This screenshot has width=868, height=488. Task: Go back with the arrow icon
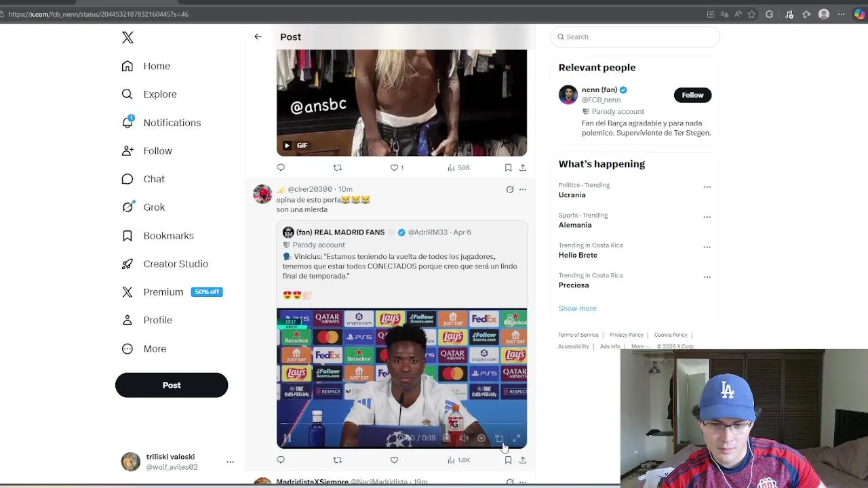[x=258, y=37]
